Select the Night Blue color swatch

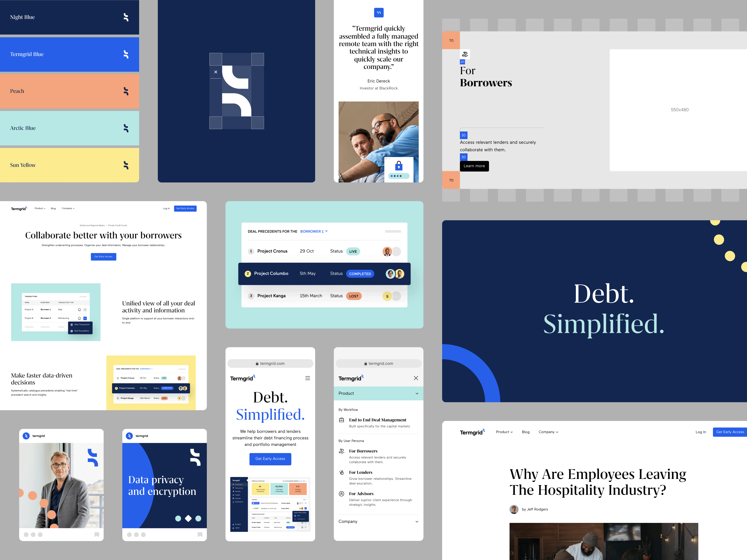(69, 17)
